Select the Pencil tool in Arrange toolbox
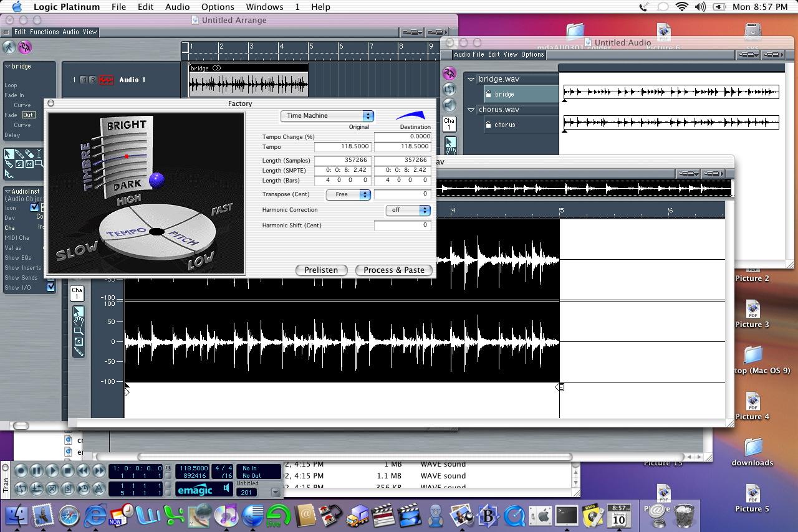Viewport: 798px width, 532px height. point(19,154)
